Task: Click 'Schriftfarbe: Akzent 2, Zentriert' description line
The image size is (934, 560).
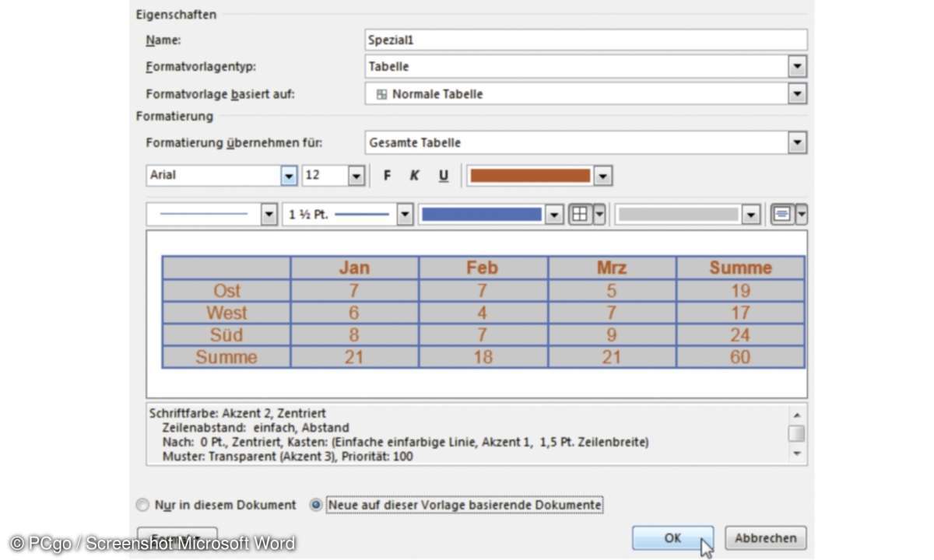Action: point(237,414)
